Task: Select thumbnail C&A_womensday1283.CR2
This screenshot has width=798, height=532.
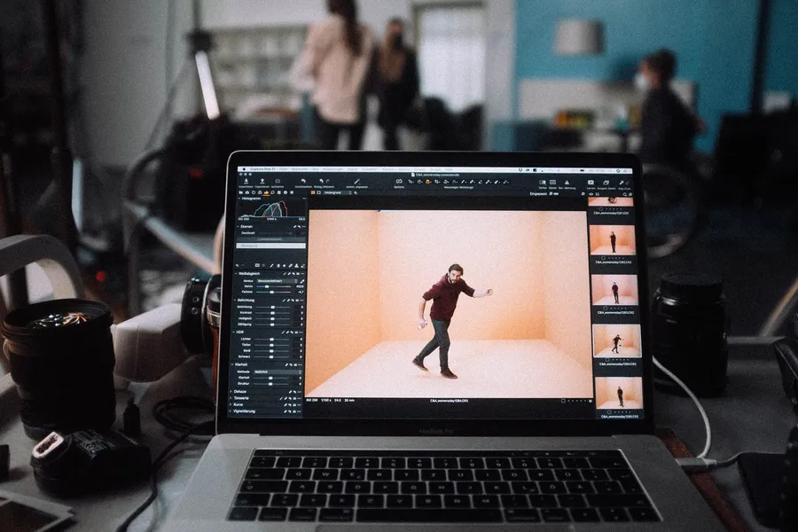Action: pos(614,290)
